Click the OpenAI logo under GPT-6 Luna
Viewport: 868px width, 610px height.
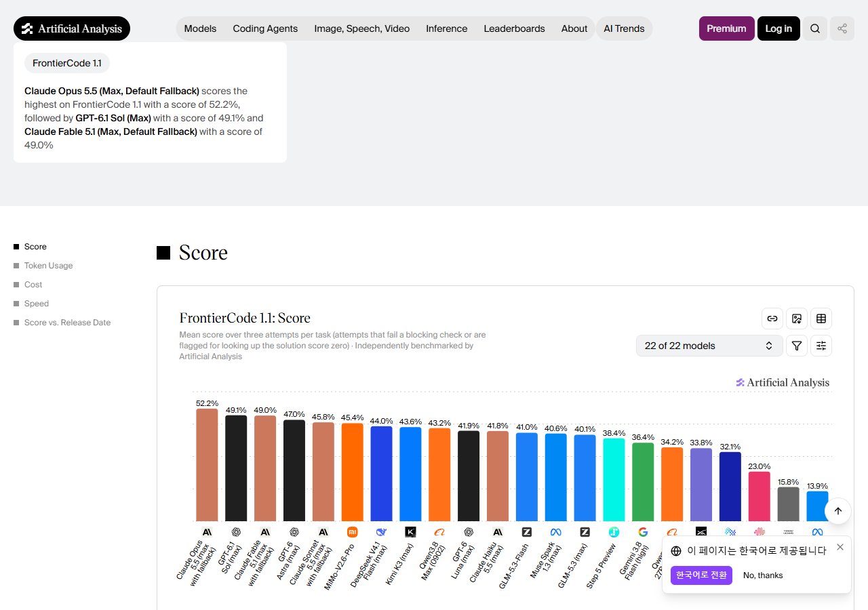click(469, 532)
